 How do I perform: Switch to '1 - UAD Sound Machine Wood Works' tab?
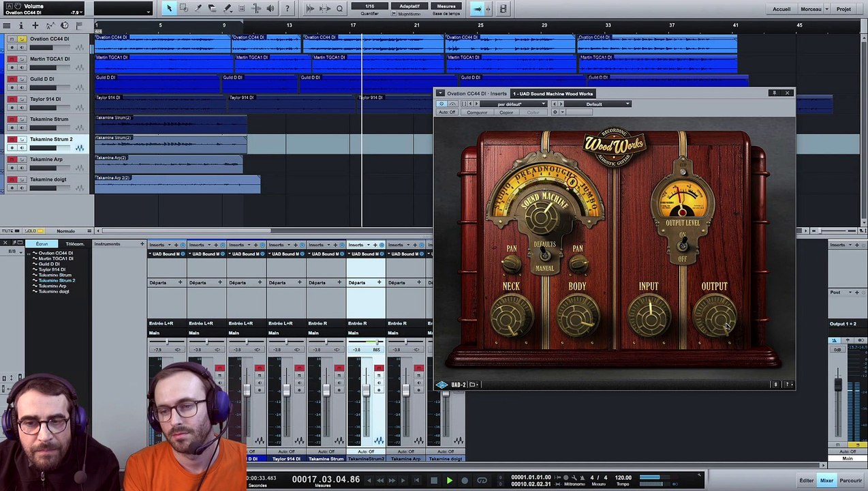(x=553, y=93)
